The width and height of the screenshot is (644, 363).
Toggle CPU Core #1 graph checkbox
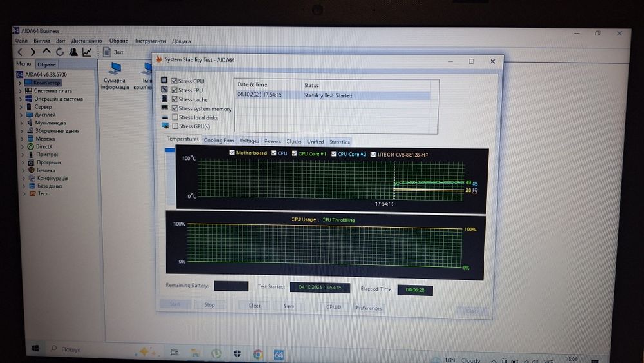[x=294, y=153]
